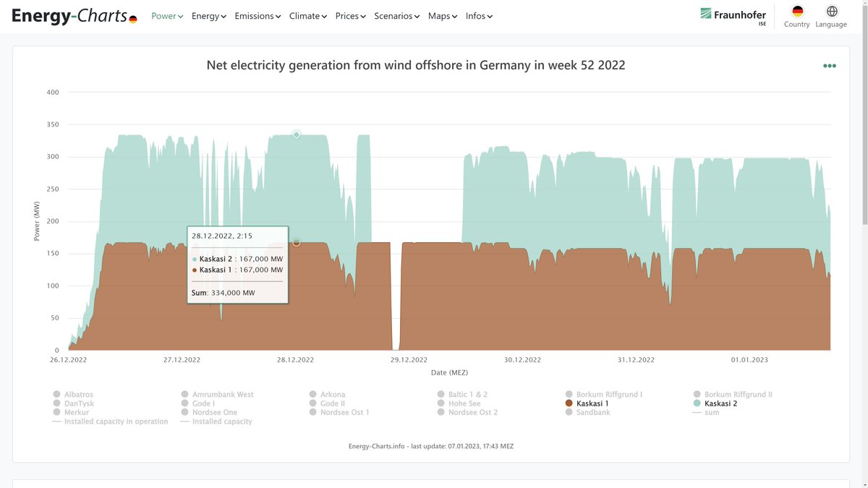
Task: Toggle the sum line in the legend
Action: click(x=711, y=411)
